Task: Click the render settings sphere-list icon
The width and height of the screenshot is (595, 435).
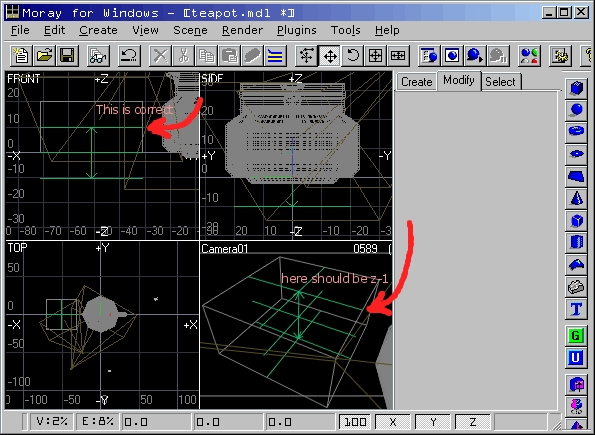Action: (x=429, y=56)
